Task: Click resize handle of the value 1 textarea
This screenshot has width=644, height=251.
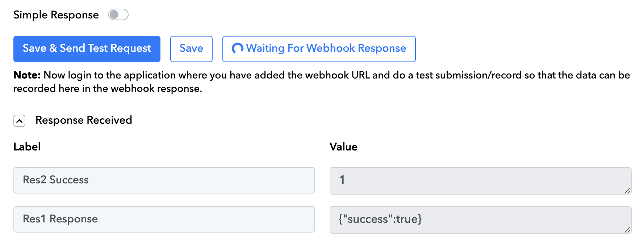Action: pyautogui.click(x=628, y=191)
